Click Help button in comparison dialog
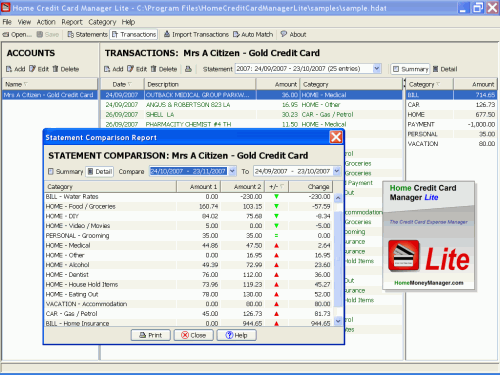 click(236, 335)
